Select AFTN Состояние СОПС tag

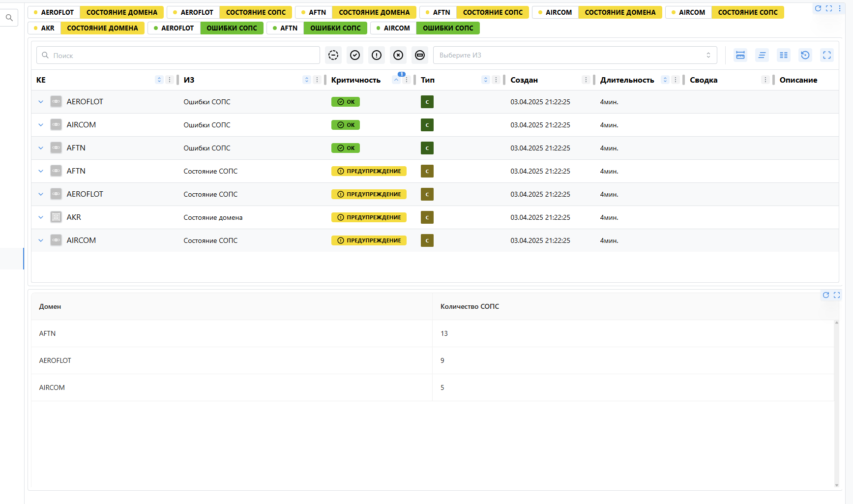pyautogui.click(x=474, y=12)
